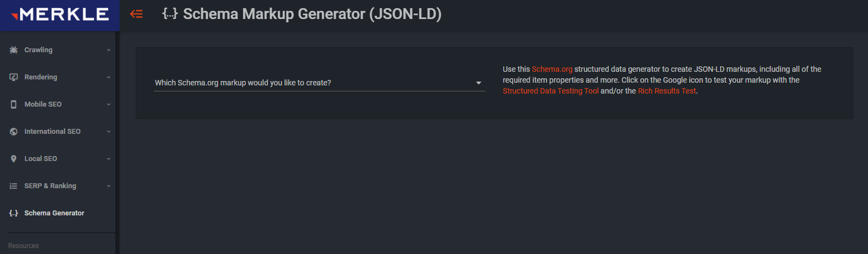Click the Mobile SEO phone icon
The height and width of the screenshot is (254, 868).
[14, 104]
